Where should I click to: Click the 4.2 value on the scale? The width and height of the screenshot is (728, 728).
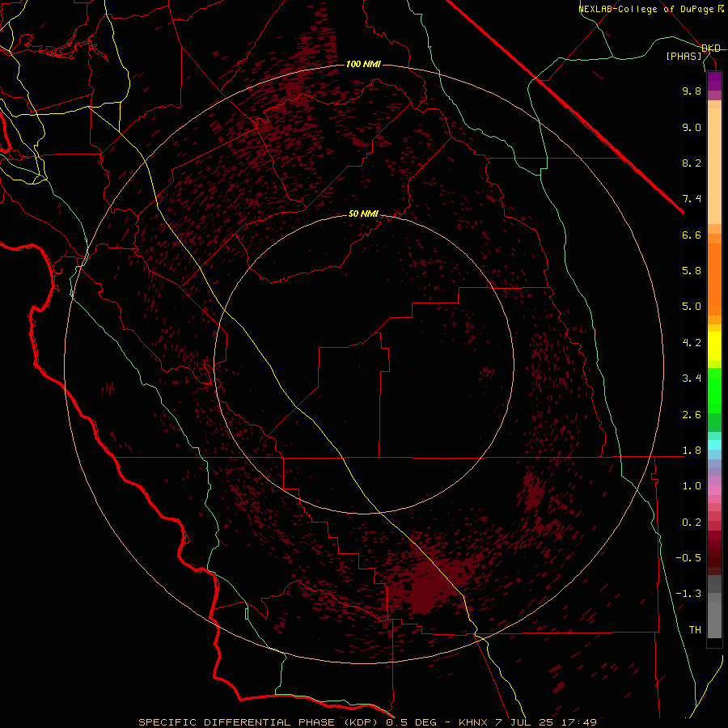click(692, 343)
